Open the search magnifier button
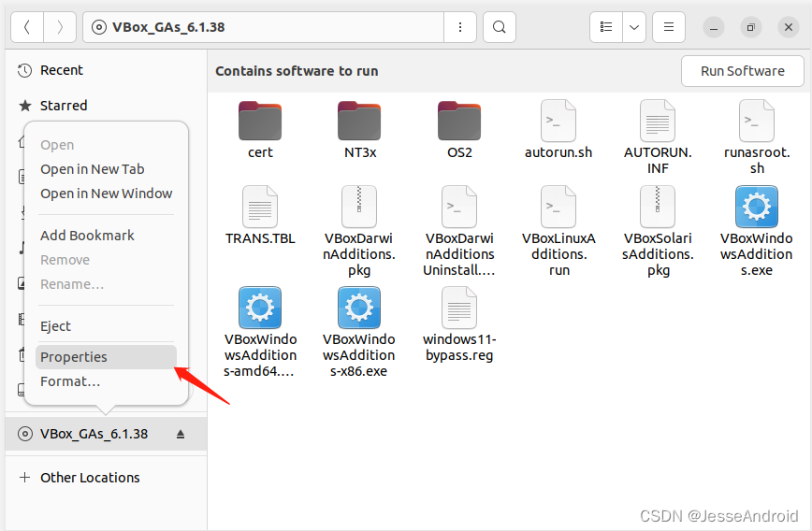The width and height of the screenshot is (812, 531). tap(500, 27)
